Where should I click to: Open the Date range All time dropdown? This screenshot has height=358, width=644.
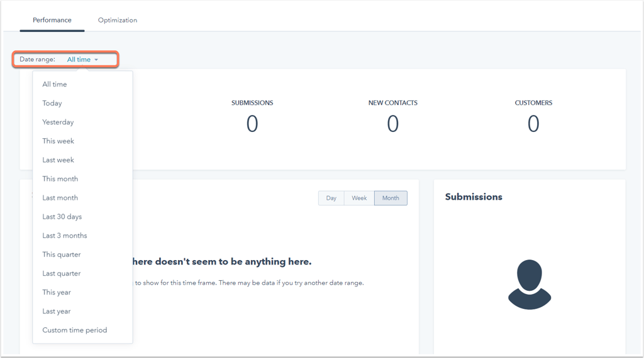pos(82,60)
